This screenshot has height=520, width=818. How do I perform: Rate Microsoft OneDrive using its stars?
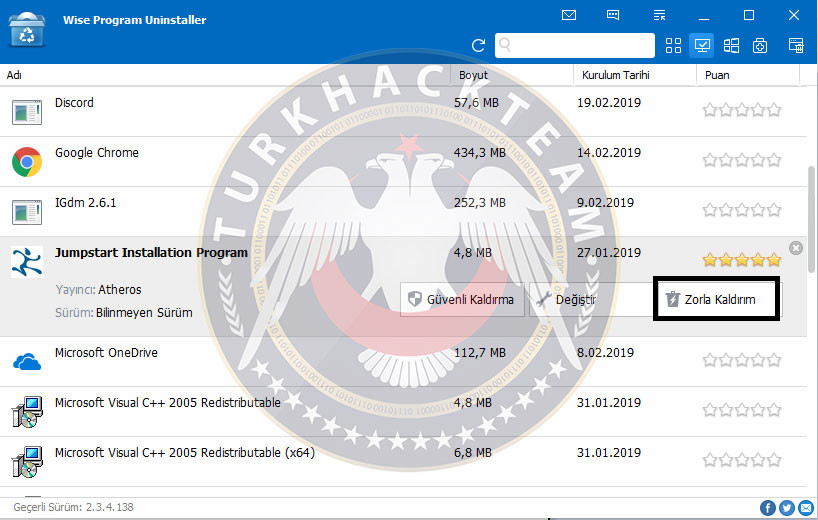(x=741, y=359)
